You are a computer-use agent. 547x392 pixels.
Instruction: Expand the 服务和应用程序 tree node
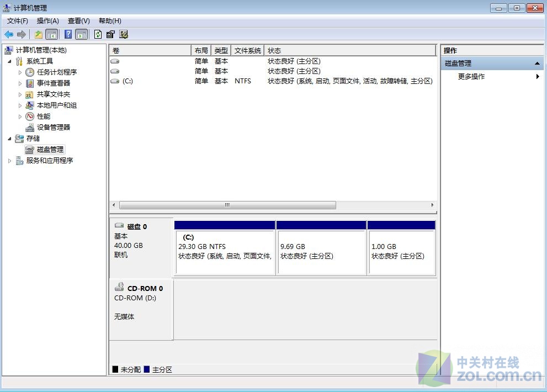click(9, 160)
